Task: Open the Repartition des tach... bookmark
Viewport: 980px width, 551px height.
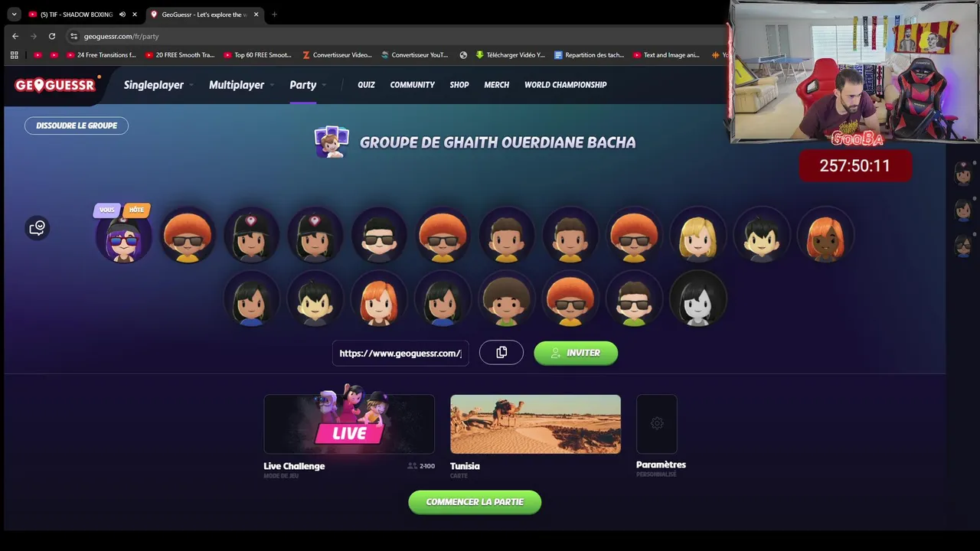Action: click(x=589, y=55)
